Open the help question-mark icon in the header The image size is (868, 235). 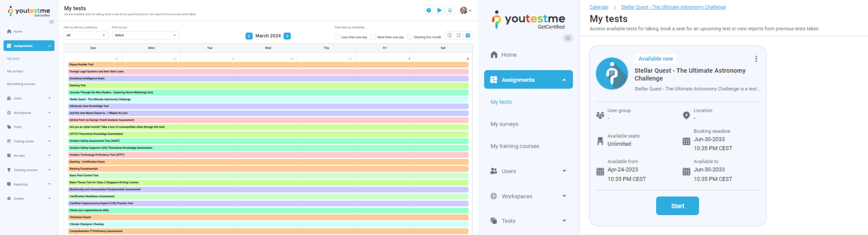point(429,10)
